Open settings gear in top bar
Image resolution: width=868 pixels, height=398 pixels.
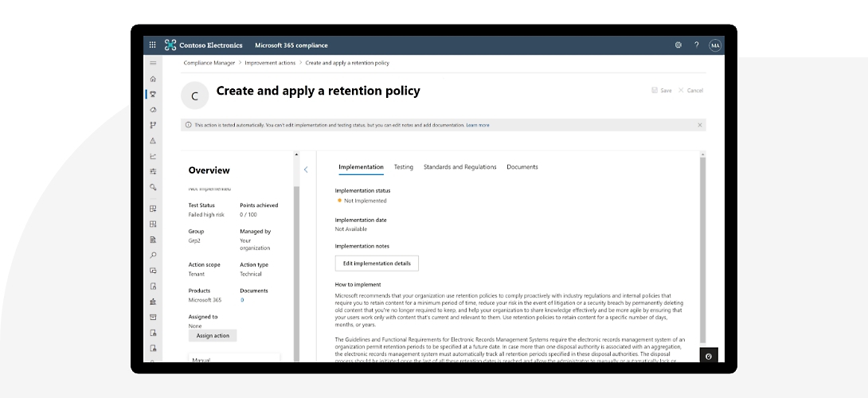pos(678,45)
